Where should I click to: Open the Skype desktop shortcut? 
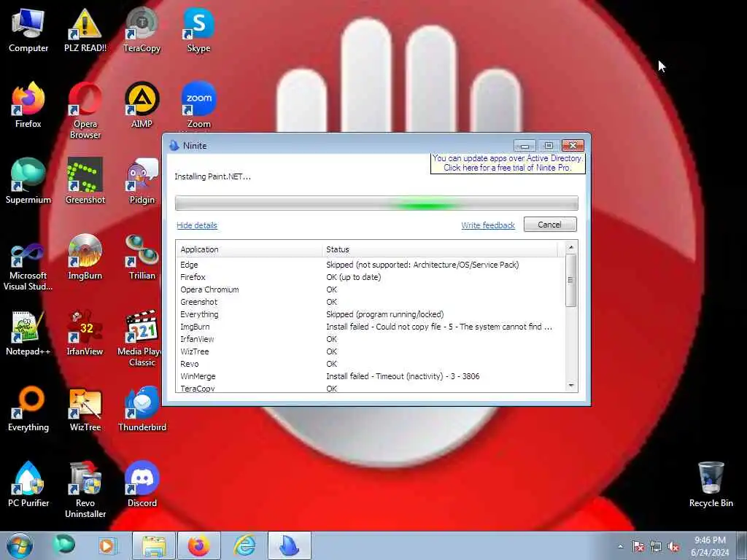click(198, 29)
